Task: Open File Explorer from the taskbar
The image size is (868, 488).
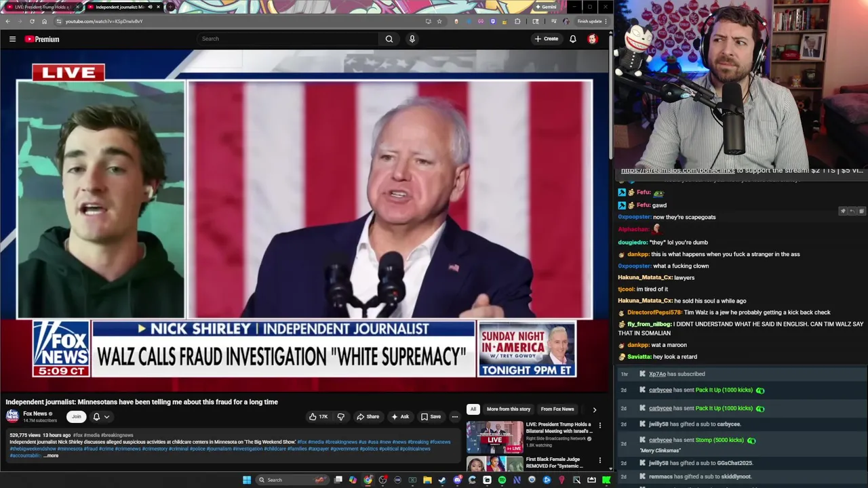Action: 427,480
